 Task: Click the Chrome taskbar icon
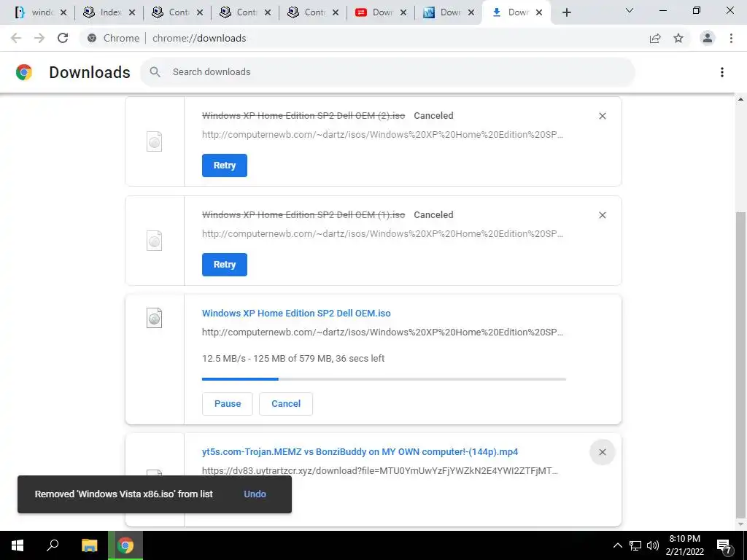point(125,545)
